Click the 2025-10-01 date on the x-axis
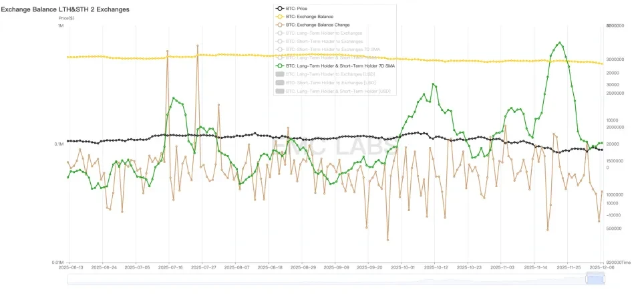This screenshot has height=294, width=644. click(403, 267)
